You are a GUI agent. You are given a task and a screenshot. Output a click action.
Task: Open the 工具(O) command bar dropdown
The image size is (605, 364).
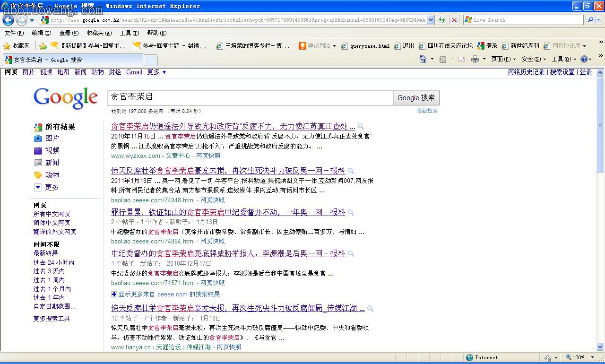[x=564, y=59]
